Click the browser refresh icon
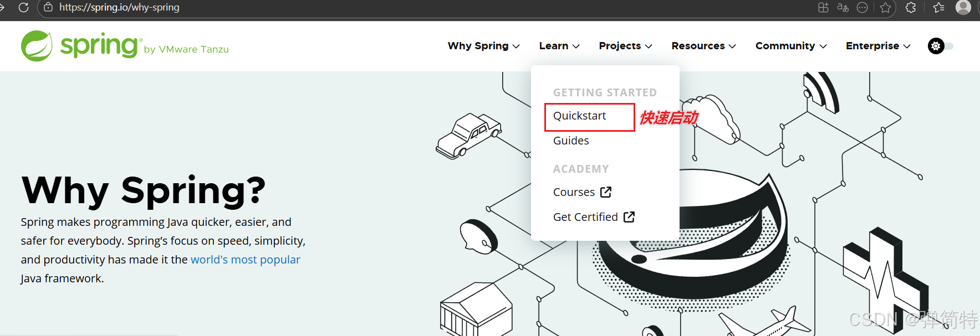Viewport: 980px width, 336px height. (x=23, y=7)
